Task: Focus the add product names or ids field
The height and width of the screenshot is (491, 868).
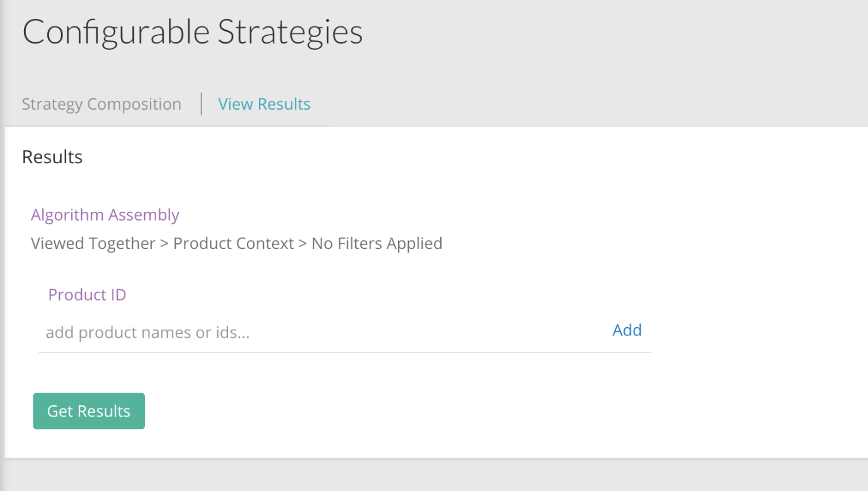Action: pos(315,332)
